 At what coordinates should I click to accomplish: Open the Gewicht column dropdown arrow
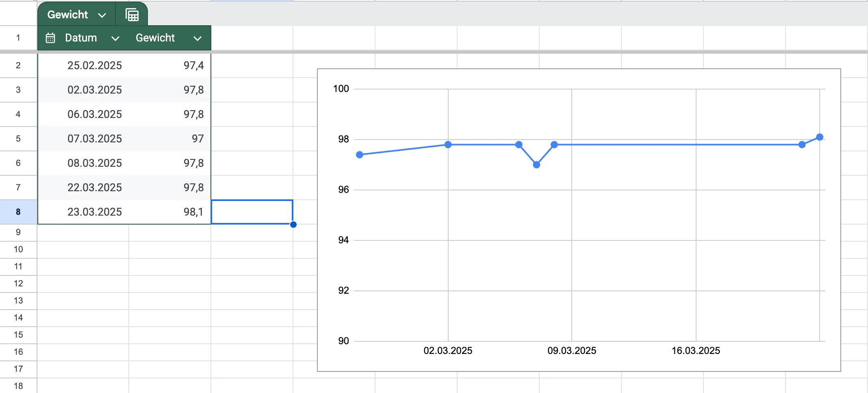click(x=197, y=38)
